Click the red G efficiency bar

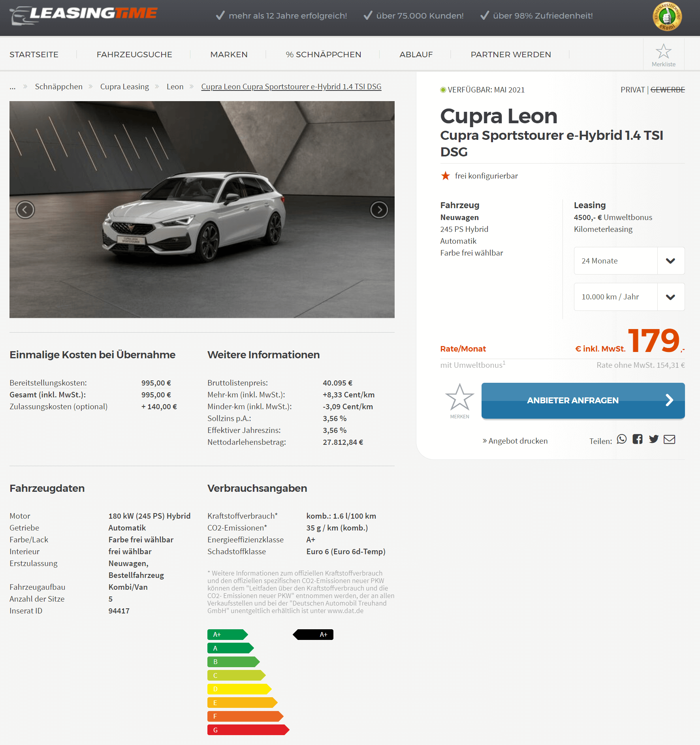[x=248, y=730]
